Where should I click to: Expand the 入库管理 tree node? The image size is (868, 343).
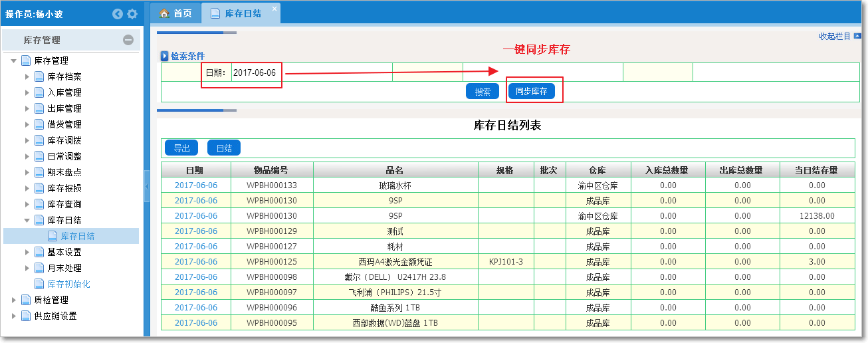[x=27, y=92]
